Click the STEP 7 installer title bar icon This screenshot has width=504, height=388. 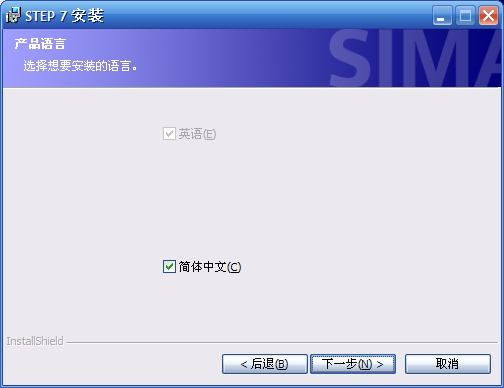point(13,15)
